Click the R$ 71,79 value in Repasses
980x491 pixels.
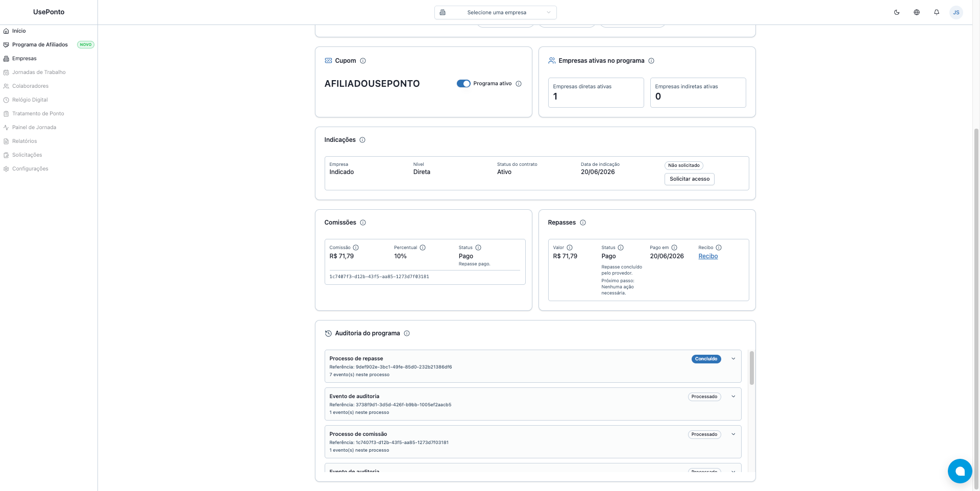(565, 256)
